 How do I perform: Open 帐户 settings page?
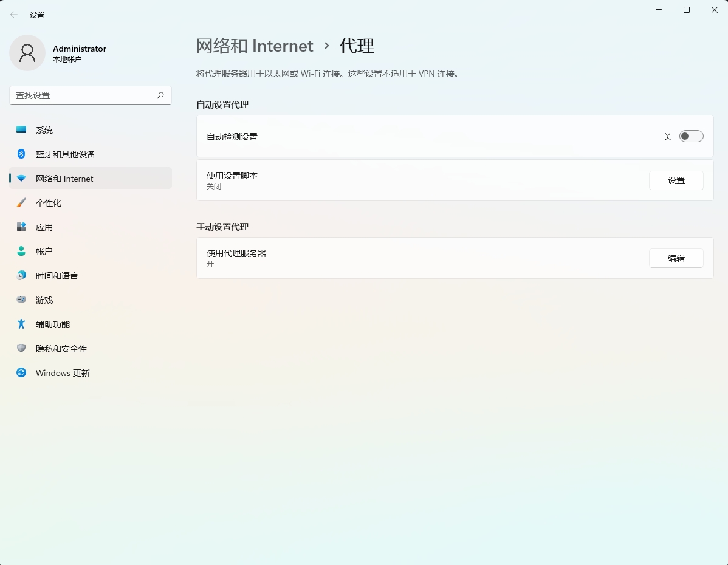(x=91, y=251)
